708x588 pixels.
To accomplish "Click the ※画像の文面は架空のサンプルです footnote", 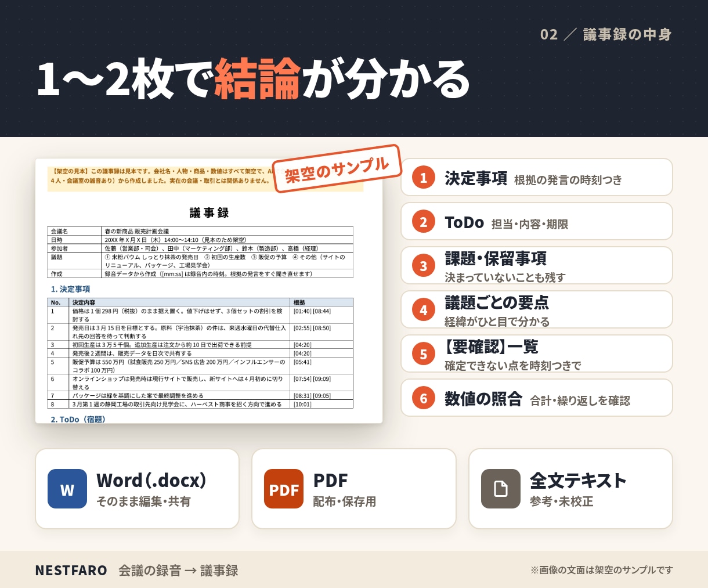I will (602, 570).
